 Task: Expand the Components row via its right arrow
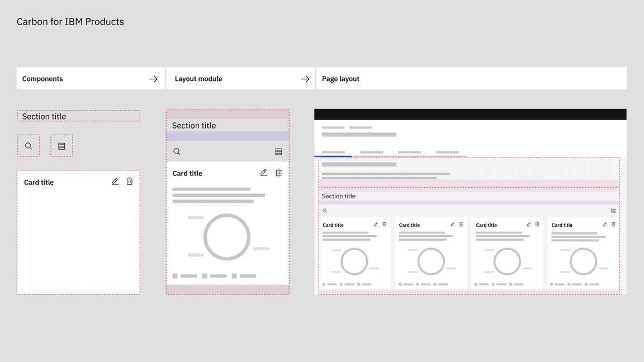(x=153, y=79)
